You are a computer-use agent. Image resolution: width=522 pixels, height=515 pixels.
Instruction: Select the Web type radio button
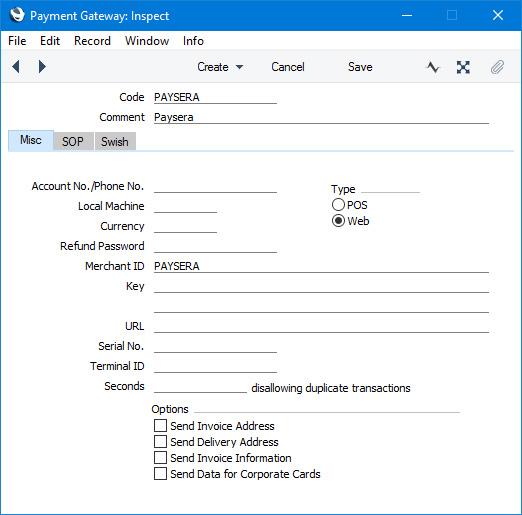pos(338,221)
